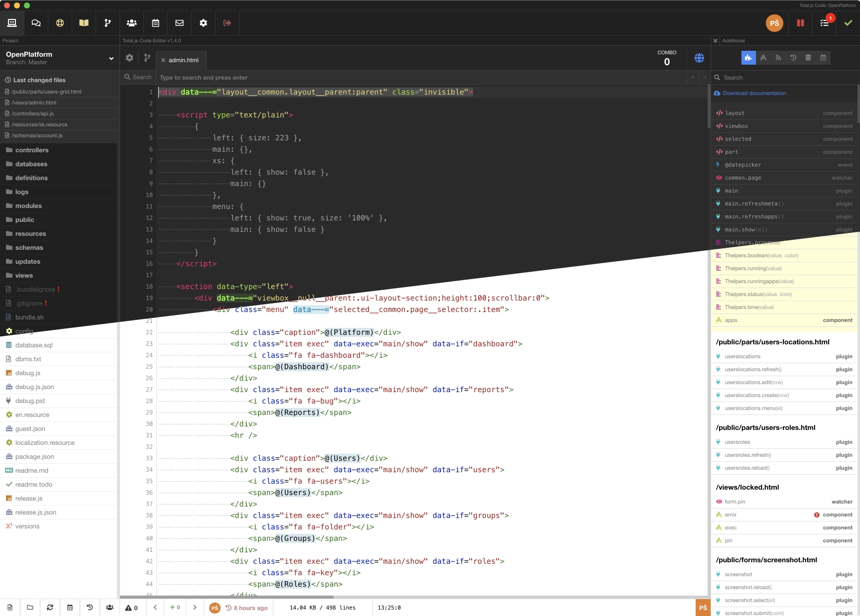Expand the resources folder
This screenshot has height=616, width=860.
[59, 234]
